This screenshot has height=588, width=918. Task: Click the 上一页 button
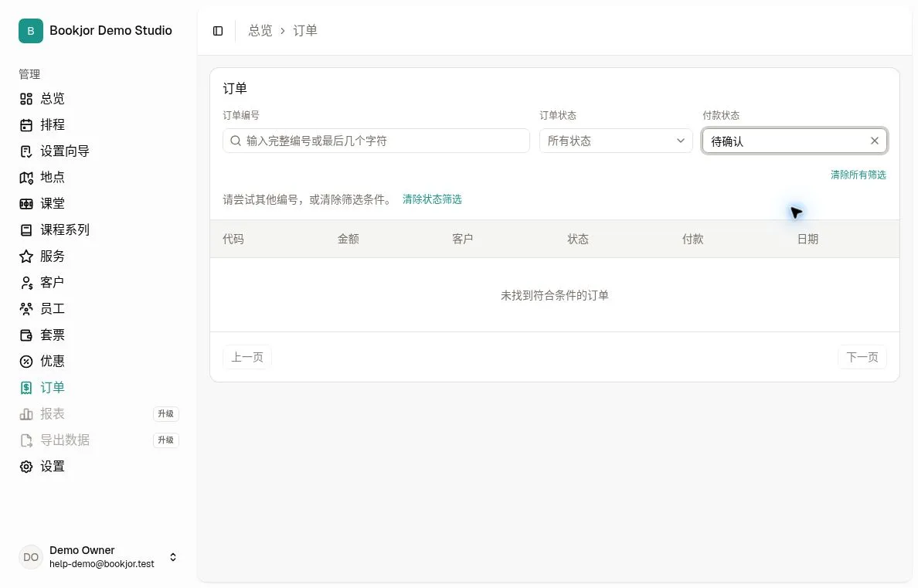(x=247, y=357)
